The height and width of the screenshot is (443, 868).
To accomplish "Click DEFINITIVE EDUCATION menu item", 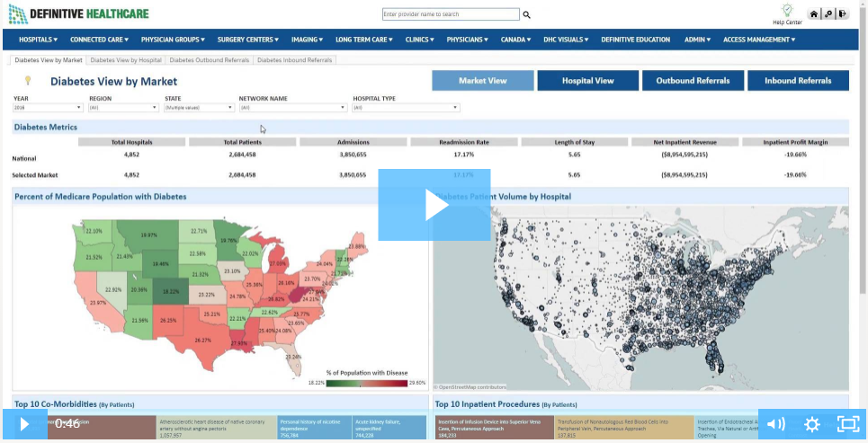I will [636, 40].
